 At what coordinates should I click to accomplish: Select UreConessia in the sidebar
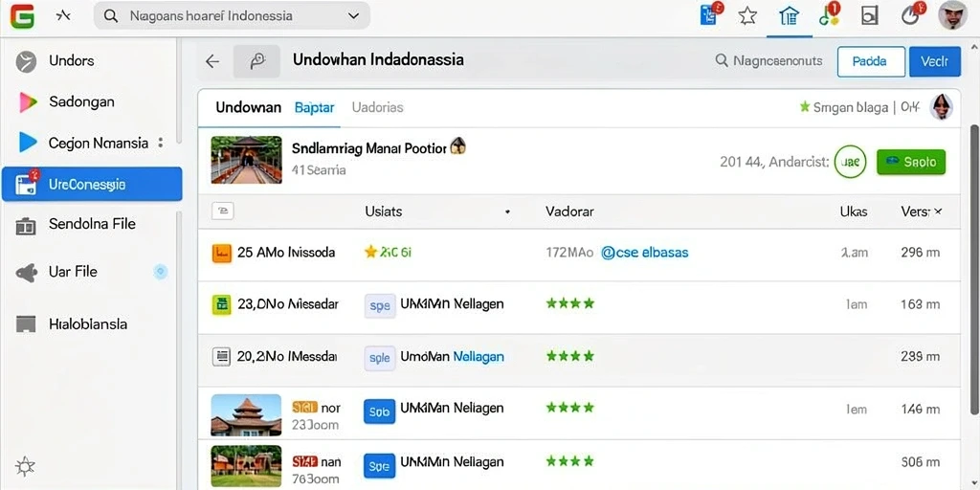pos(92,185)
